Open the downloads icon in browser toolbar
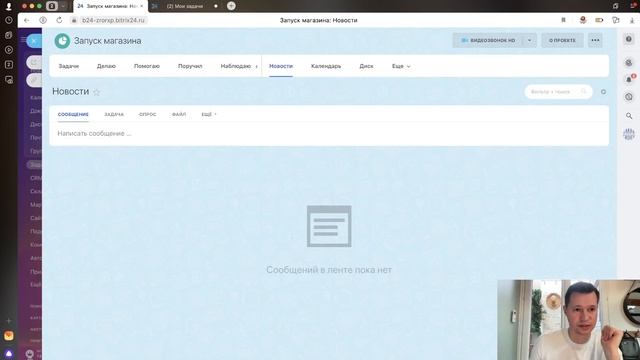 click(632, 20)
